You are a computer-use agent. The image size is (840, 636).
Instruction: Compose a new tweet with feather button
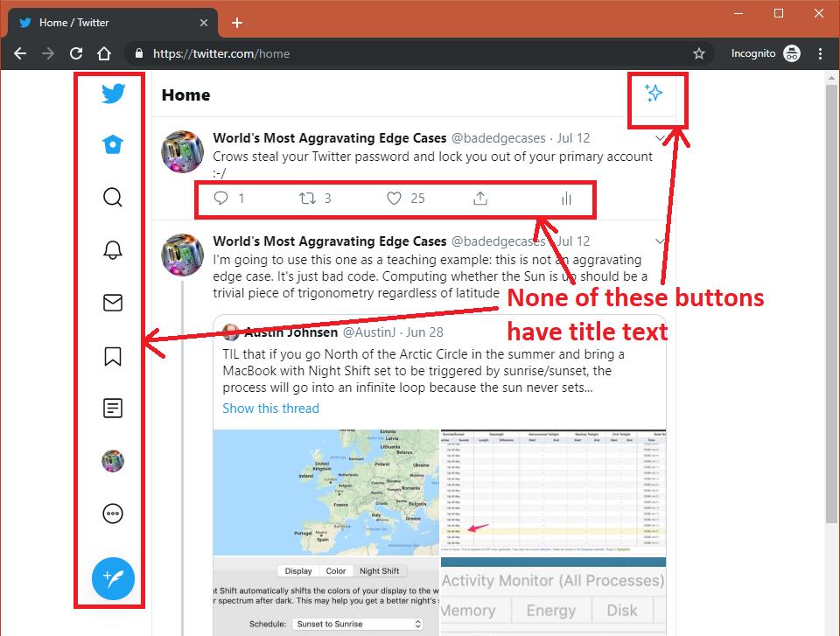(x=113, y=578)
